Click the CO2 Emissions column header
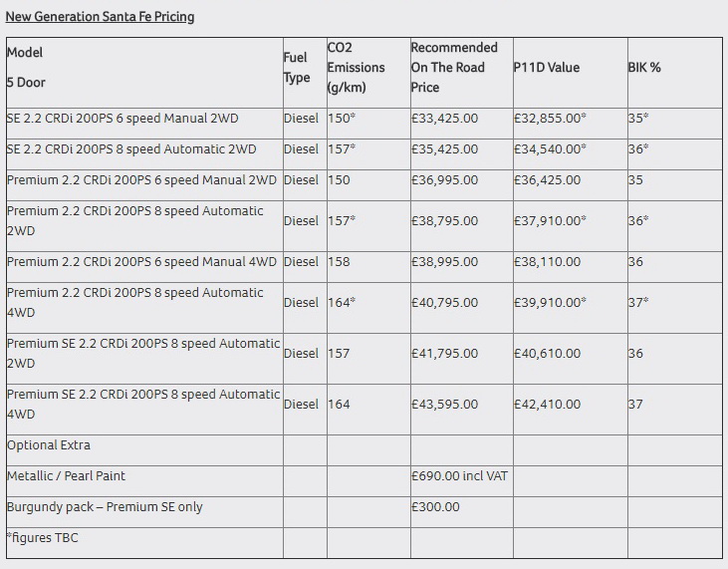Image resolution: width=728 pixels, height=569 pixels. click(x=356, y=68)
